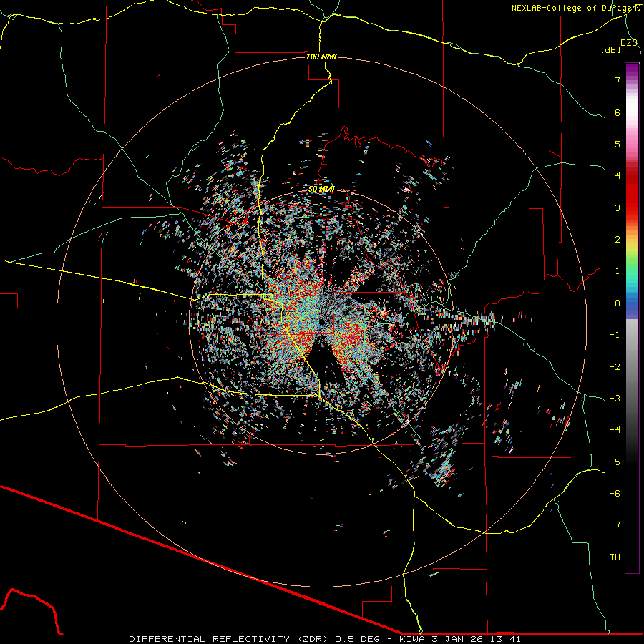Click the 5 value on the color scale
The image size is (644, 644).
618,144
